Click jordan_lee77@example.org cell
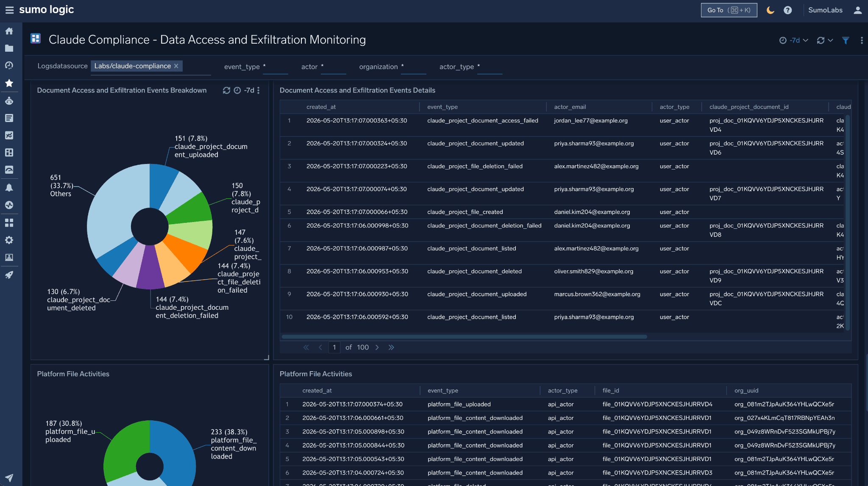The height and width of the screenshot is (486, 868). (591, 121)
